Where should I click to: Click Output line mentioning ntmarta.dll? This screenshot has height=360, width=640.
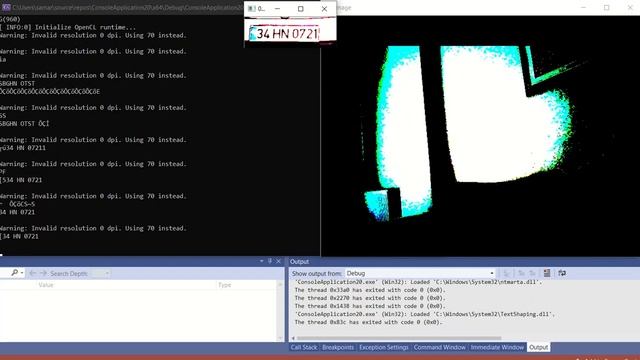(x=418, y=282)
